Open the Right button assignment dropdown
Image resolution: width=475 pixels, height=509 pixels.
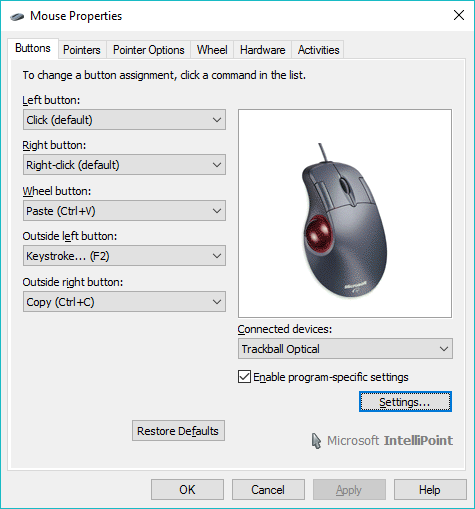tap(124, 165)
